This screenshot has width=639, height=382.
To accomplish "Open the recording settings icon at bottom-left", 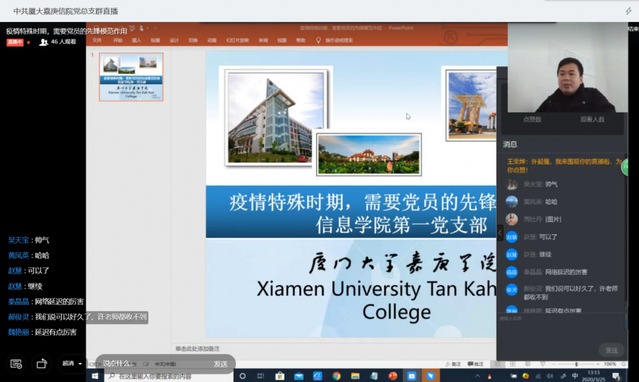I will click(x=16, y=363).
